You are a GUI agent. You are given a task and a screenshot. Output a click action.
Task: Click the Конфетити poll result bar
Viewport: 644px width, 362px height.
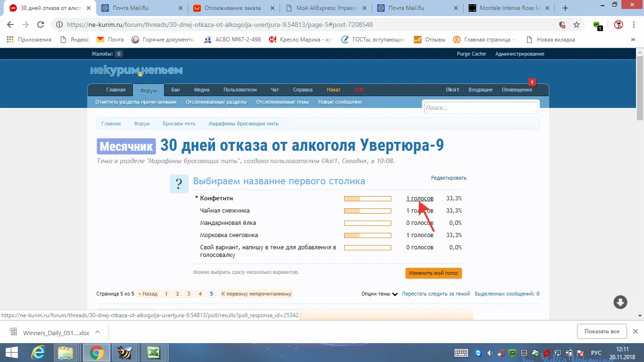click(x=367, y=198)
